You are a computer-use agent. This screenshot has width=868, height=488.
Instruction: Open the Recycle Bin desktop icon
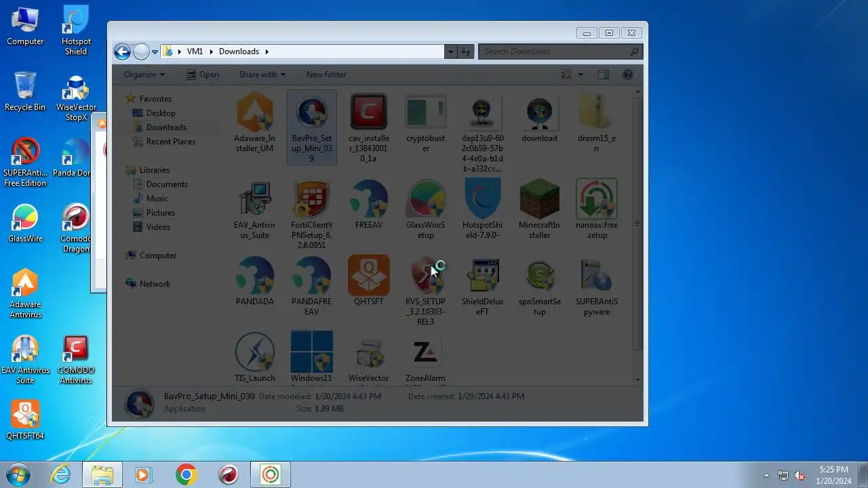(25, 91)
